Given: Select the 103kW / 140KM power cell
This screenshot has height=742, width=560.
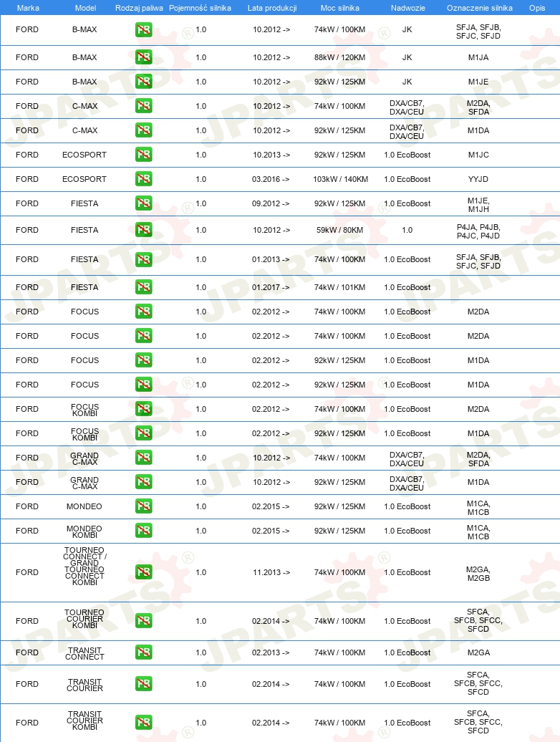Looking at the screenshot, I should coord(341,179).
